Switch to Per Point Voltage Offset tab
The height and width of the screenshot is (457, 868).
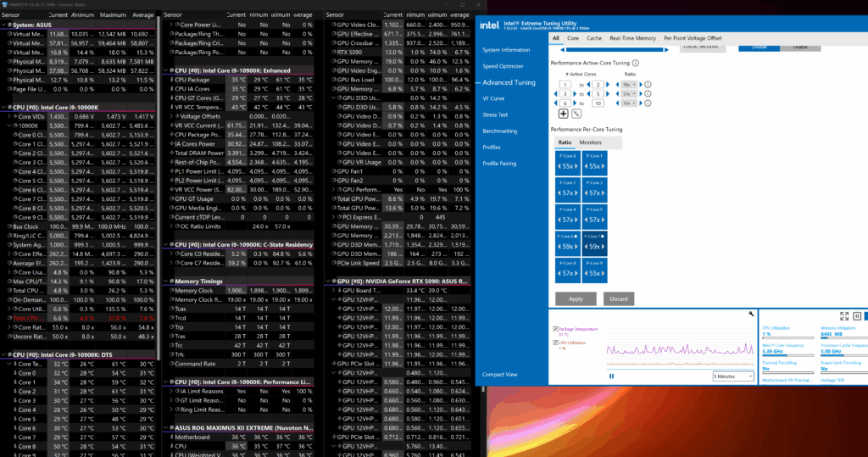693,38
